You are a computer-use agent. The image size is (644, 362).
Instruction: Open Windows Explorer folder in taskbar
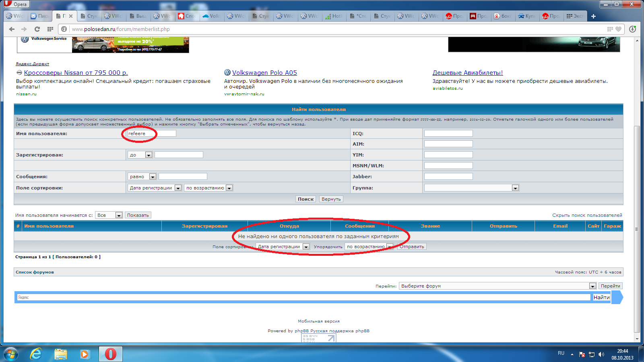[61, 354]
